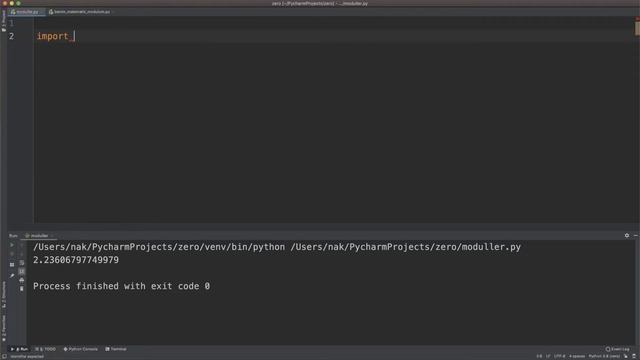Image resolution: width=640 pixels, height=360 pixels.
Task: Click the output value 2.23606797749979
Action: coord(76,260)
